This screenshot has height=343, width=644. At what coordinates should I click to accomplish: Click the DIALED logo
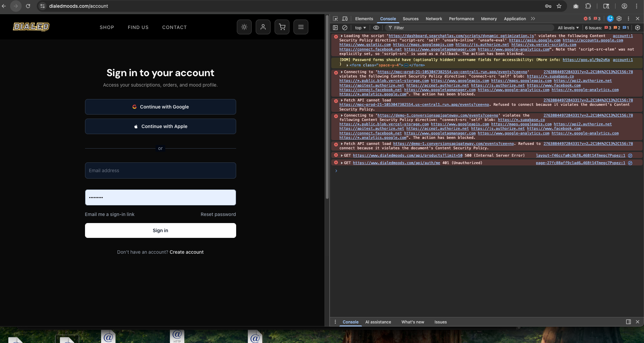[x=31, y=27]
